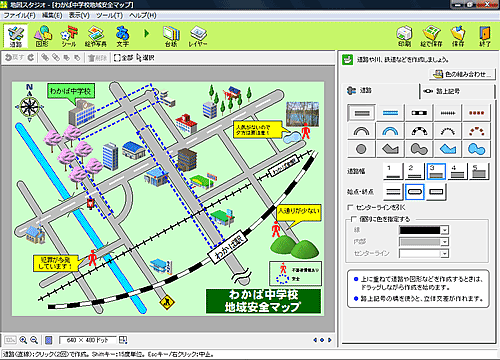
Task: Open the ツール(T) menu
Action: pyautogui.click(x=109, y=15)
